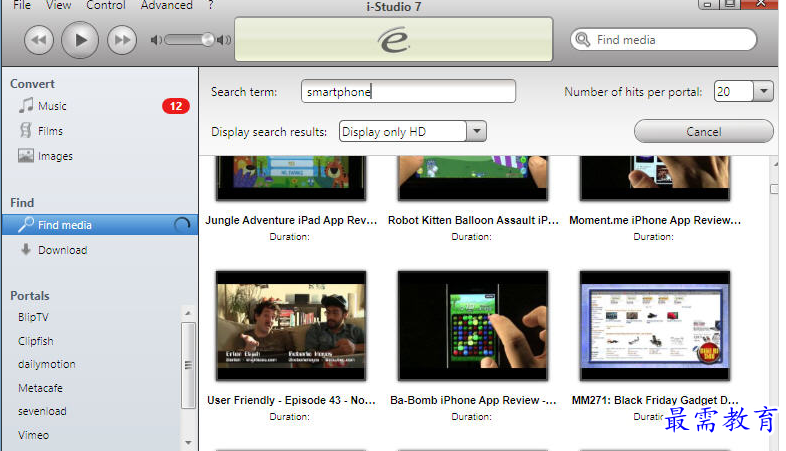786x451 pixels.
Task: Select the Vimeo portal
Action: [x=34, y=435]
